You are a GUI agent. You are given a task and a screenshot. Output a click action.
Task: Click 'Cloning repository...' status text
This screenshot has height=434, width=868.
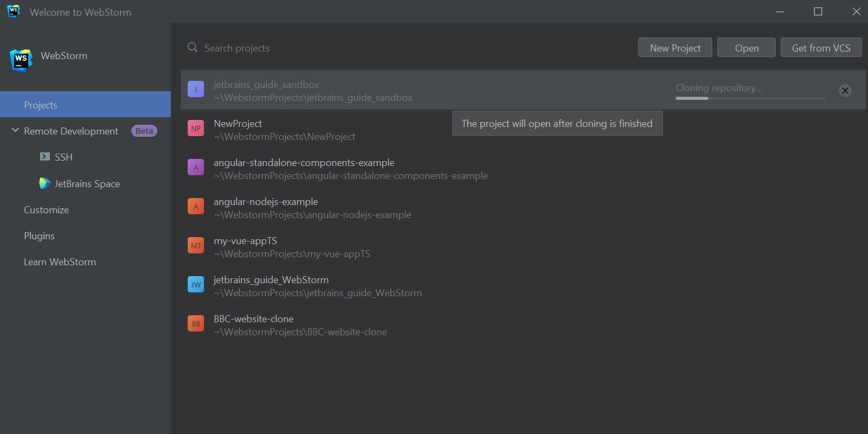[719, 88]
